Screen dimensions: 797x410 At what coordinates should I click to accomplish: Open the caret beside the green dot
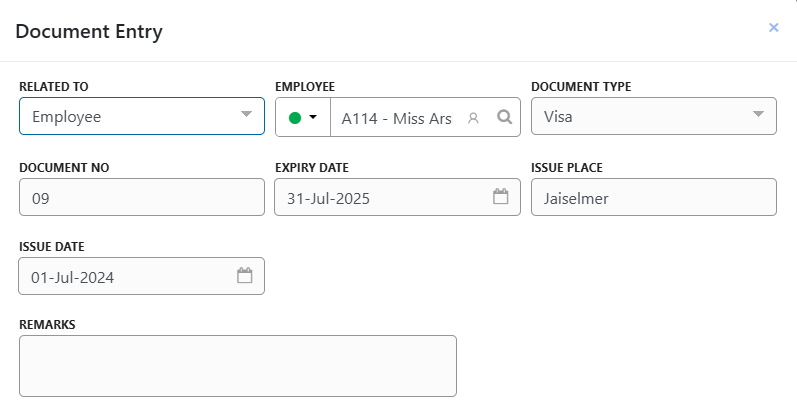313,118
